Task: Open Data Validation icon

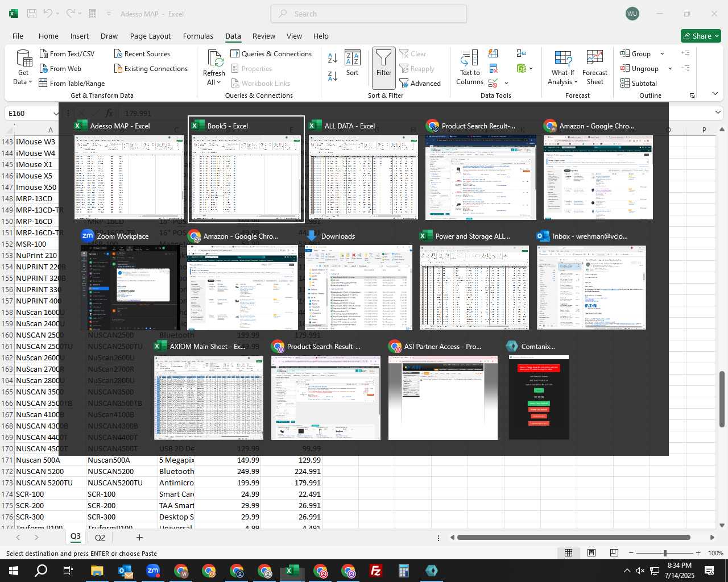Action: [494, 83]
